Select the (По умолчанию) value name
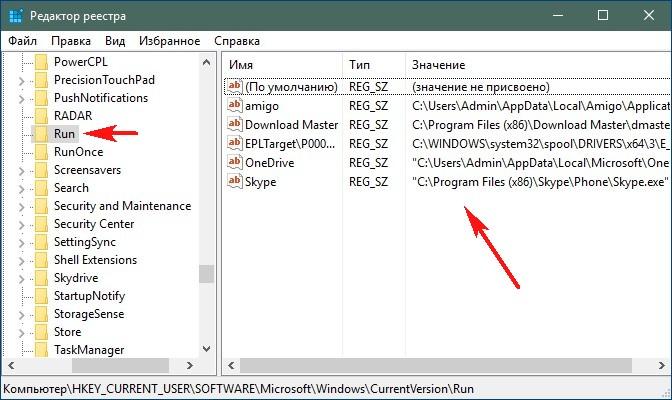 [x=291, y=87]
